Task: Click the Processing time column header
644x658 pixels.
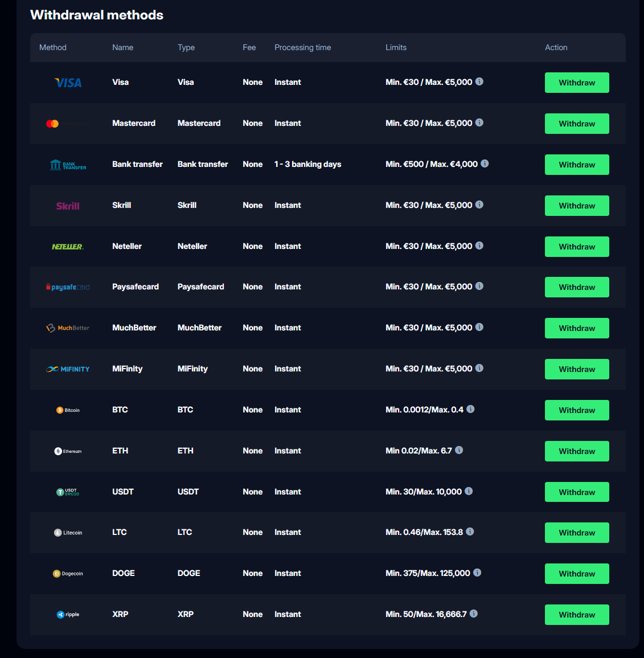Action: pos(302,47)
